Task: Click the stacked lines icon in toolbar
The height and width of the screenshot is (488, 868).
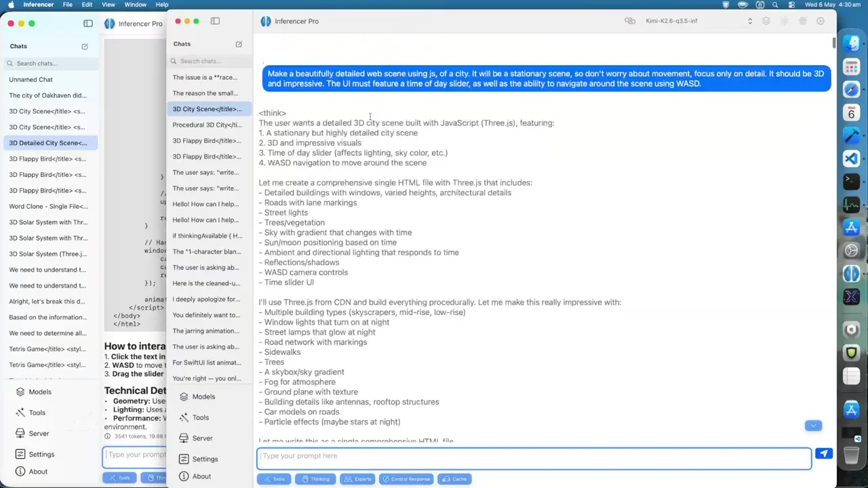Action: pyautogui.click(x=802, y=21)
